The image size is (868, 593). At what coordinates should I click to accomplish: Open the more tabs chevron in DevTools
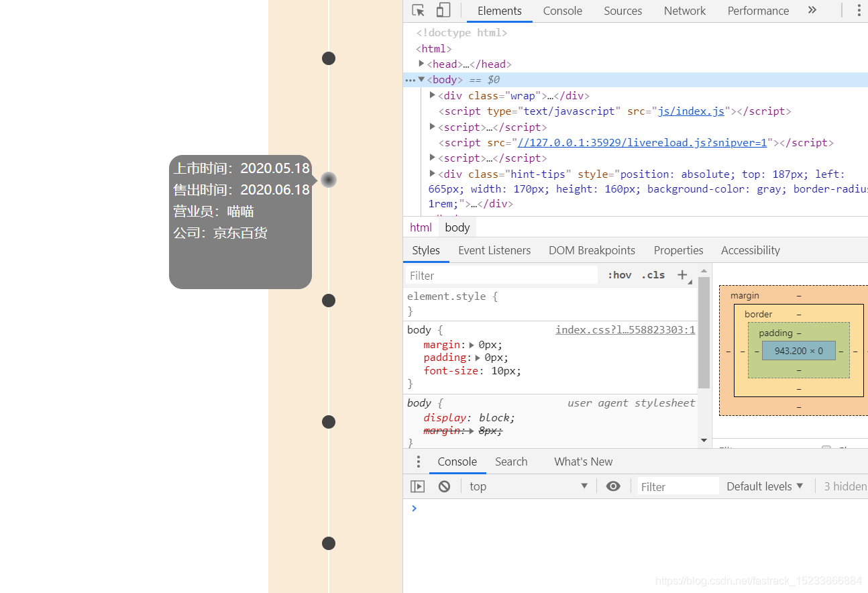[812, 10]
